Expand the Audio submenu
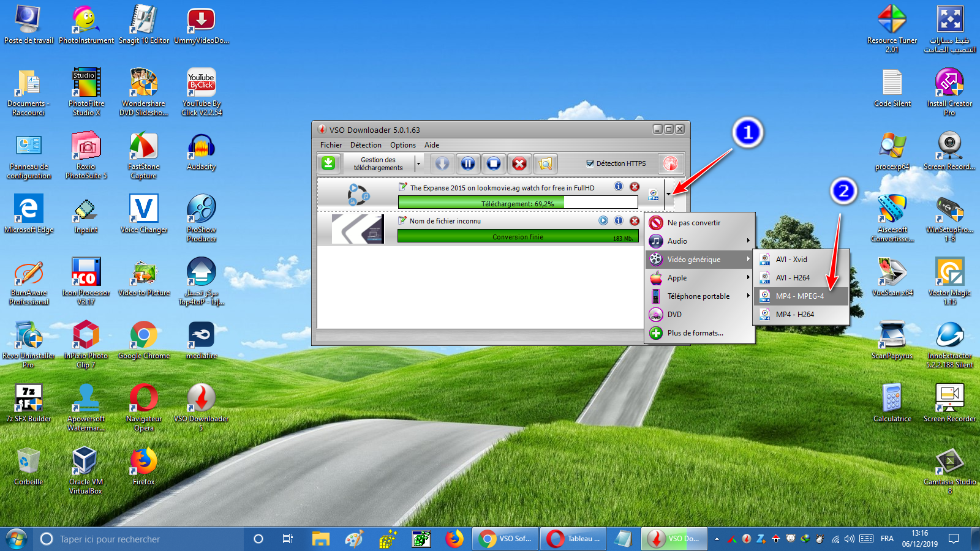Image resolution: width=980 pixels, height=551 pixels. click(700, 241)
